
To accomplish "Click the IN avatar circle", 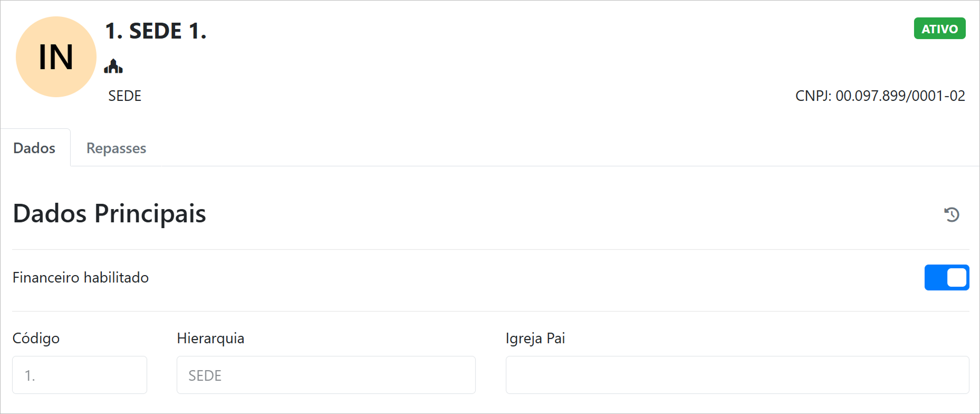I will (56, 57).
